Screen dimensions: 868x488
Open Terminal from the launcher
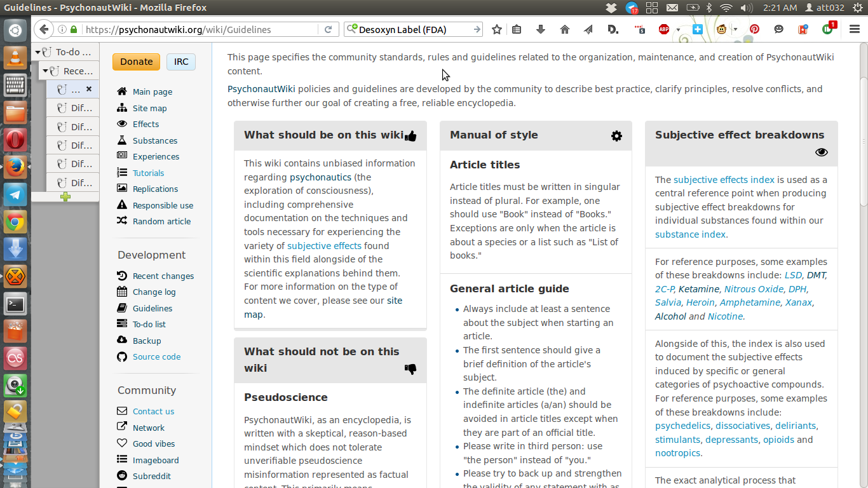coord(15,304)
